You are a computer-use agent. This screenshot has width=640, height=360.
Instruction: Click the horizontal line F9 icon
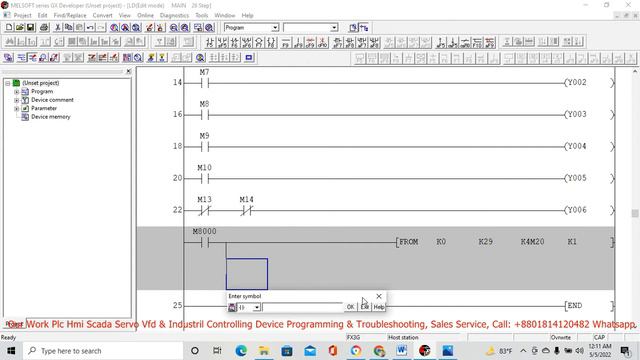286,42
